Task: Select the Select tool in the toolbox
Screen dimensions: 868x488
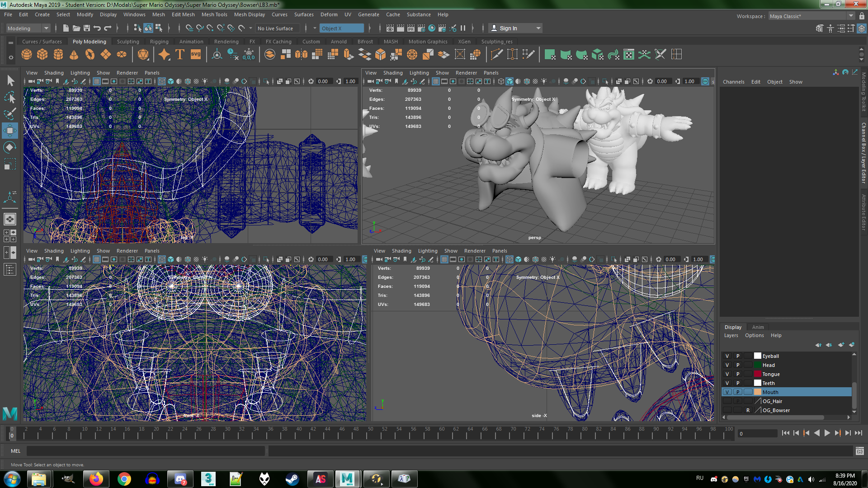Action: [10, 81]
